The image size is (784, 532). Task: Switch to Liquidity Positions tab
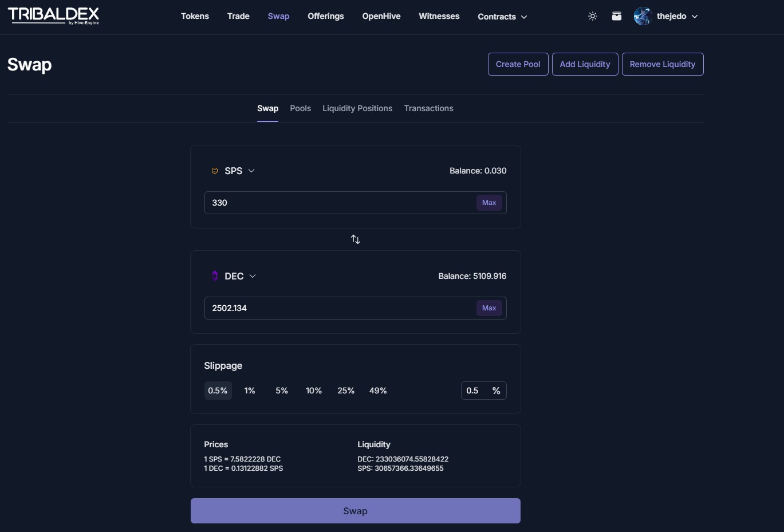coord(357,108)
